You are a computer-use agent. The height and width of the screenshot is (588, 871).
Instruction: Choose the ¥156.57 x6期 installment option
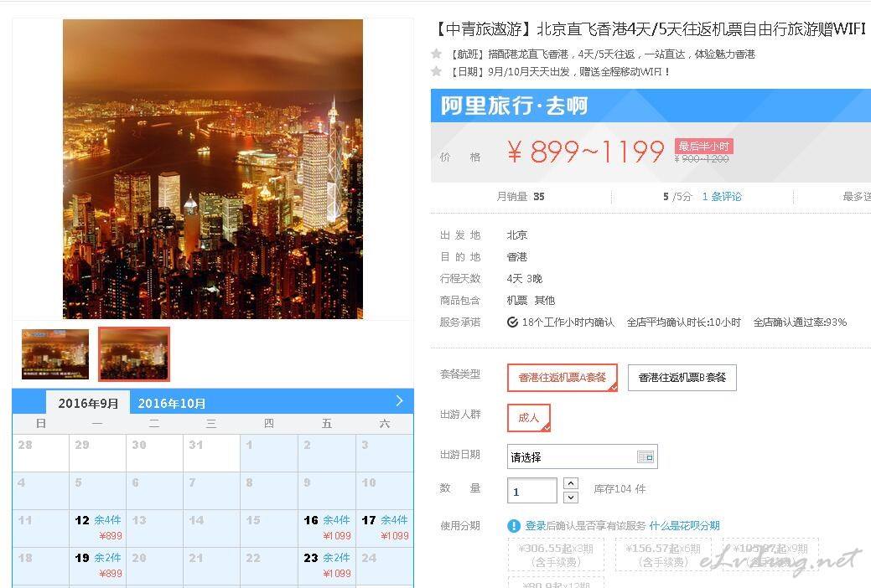click(663, 554)
